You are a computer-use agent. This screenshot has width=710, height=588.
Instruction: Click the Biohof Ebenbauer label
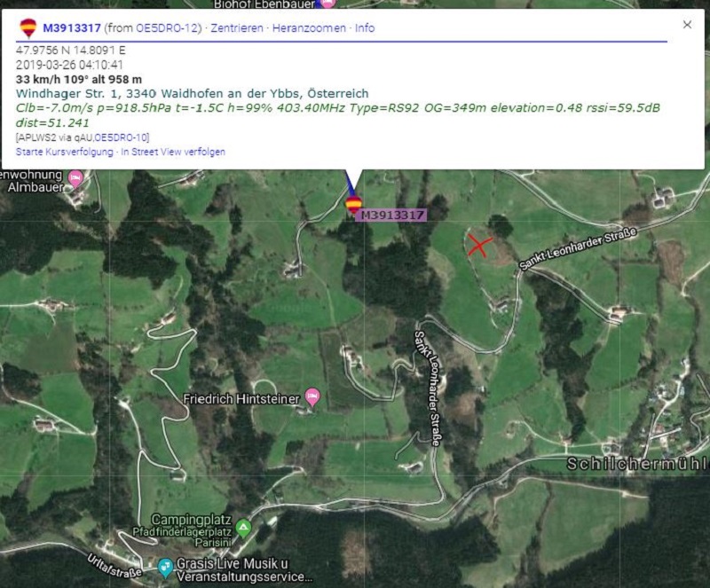click(x=264, y=4)
